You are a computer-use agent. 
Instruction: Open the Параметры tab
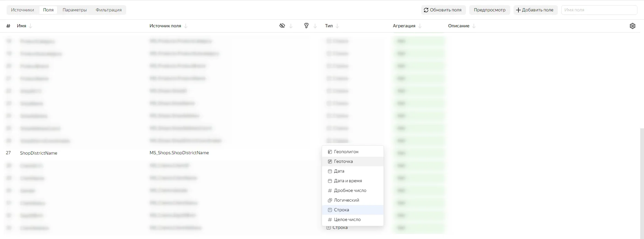click(x=74, y=10)
